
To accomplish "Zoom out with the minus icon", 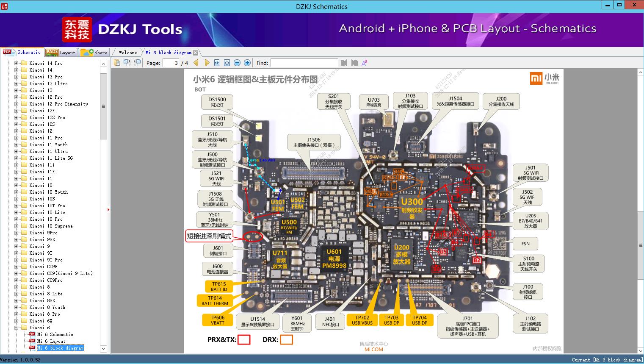I will (237, 63).
